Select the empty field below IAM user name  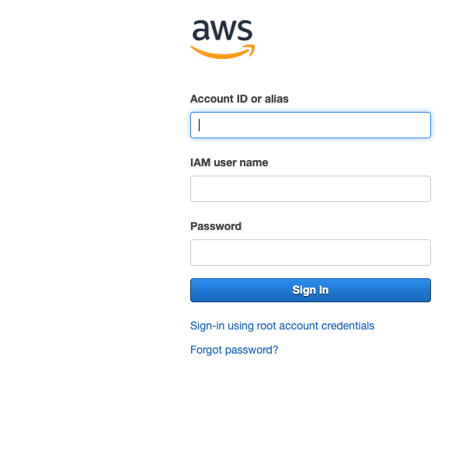pos(311,189)
